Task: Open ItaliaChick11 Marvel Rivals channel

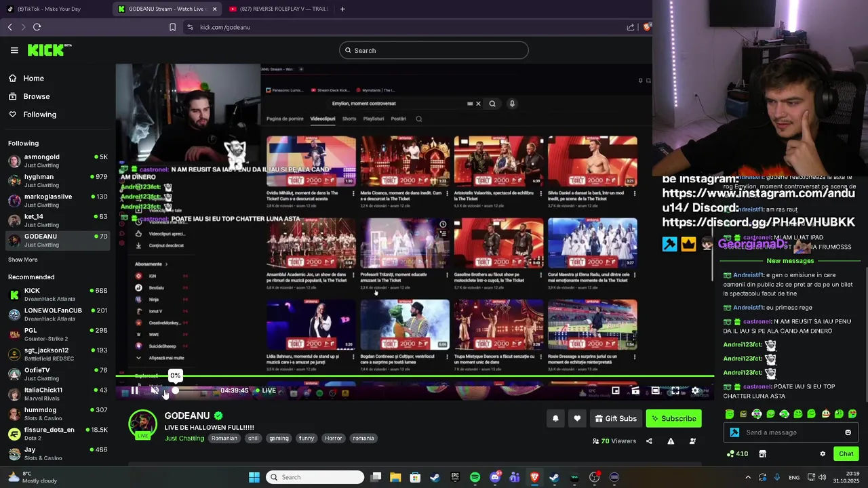Action: [x=58, y=394]
